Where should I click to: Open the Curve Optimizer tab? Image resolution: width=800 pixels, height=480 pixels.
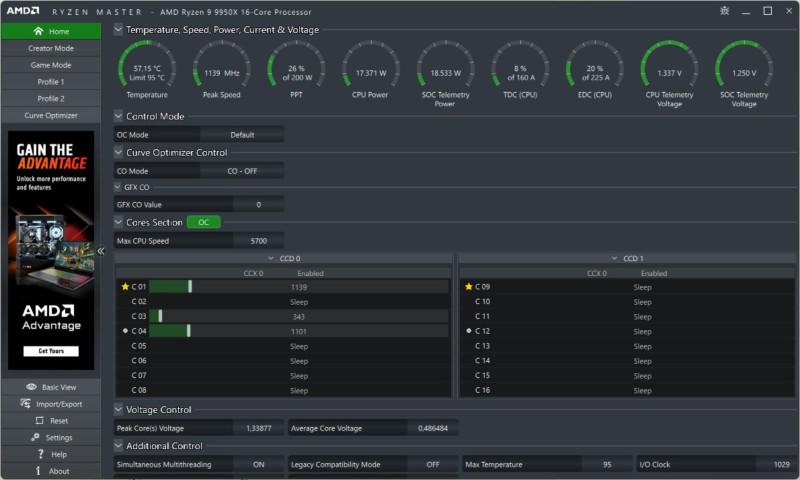tap(51, 115)
